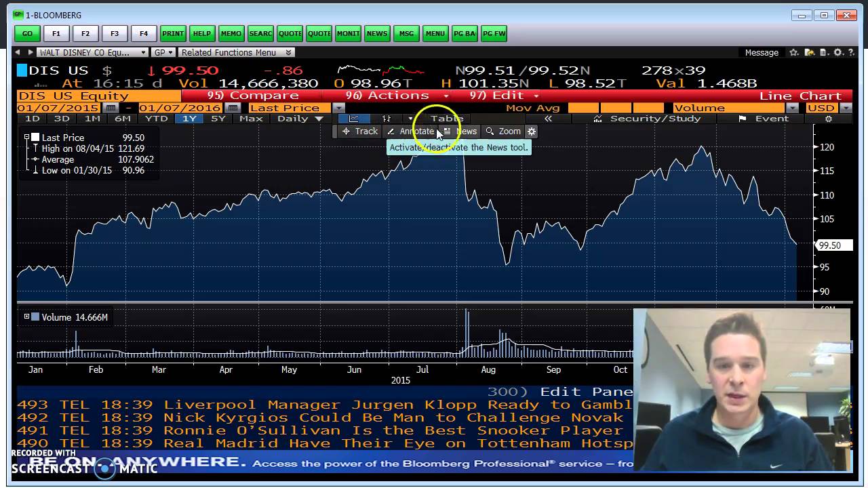This screenshot has width=868, height=488.
Task: Click the MONIT monitor key
Action: tap(348, 33)
